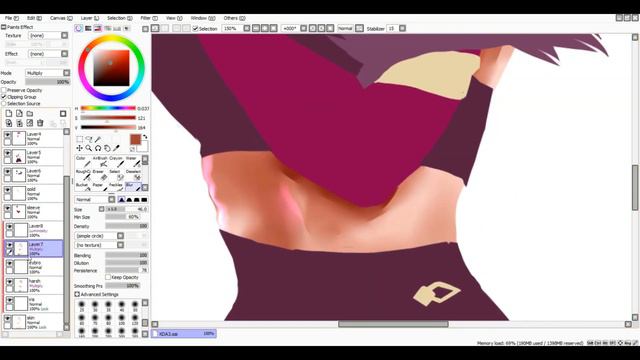Swap foreground and background colors
640x360 pixels.
pos(145,137)
